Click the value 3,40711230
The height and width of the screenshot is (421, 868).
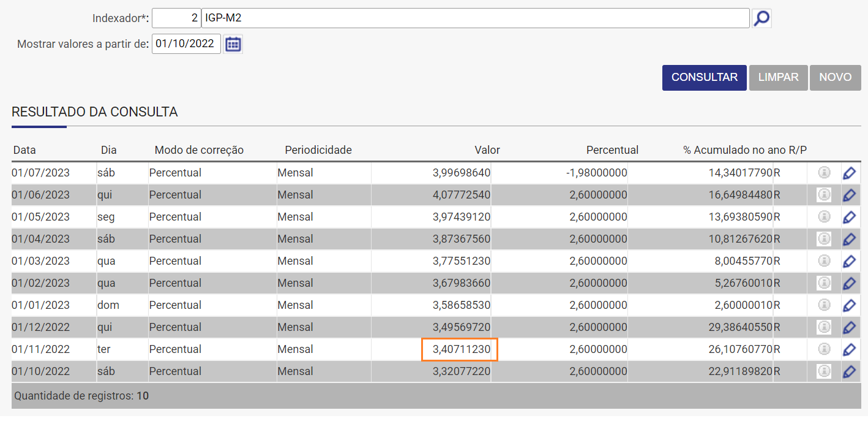click(462, 349)
